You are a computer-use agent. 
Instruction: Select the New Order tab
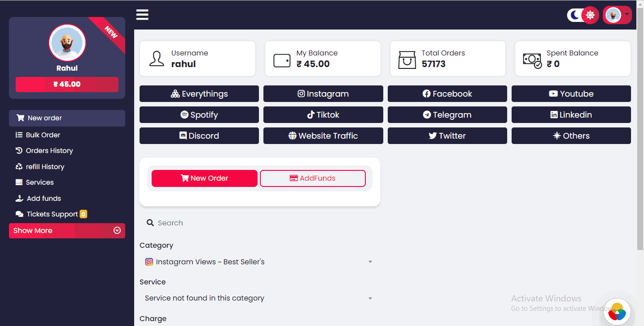(x=204, y=178)
